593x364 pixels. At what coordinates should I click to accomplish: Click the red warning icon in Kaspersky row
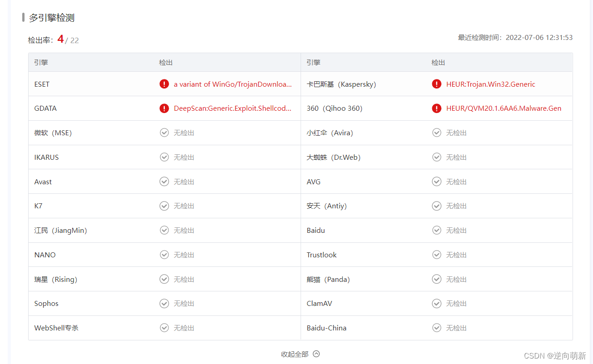tap(437, 84)
